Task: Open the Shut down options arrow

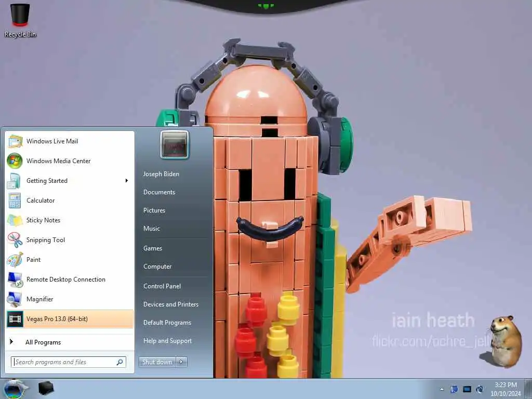Action: (x=181, y=362)
